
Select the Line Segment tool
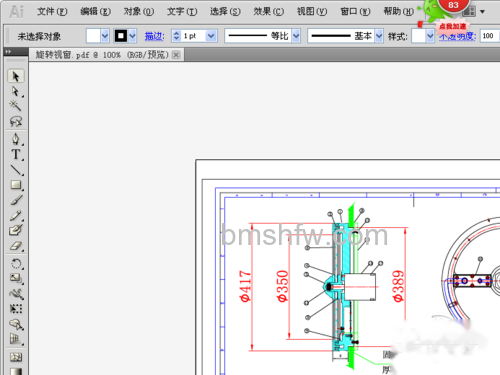click(x=16, y=170)
